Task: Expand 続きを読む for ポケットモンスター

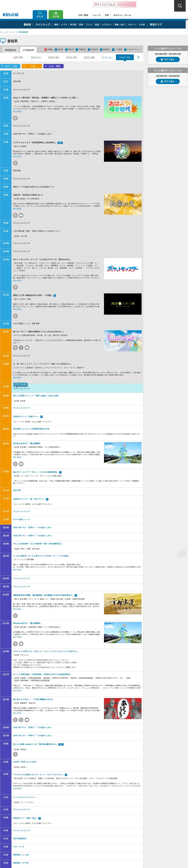Action: [x=17, y=280]
